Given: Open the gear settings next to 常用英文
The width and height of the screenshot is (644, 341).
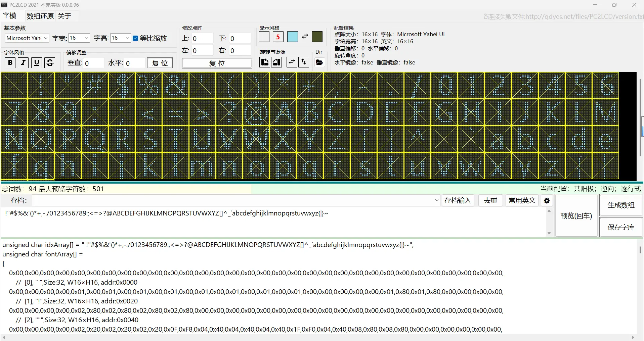Looking at the screenshot, I should 547,200.
